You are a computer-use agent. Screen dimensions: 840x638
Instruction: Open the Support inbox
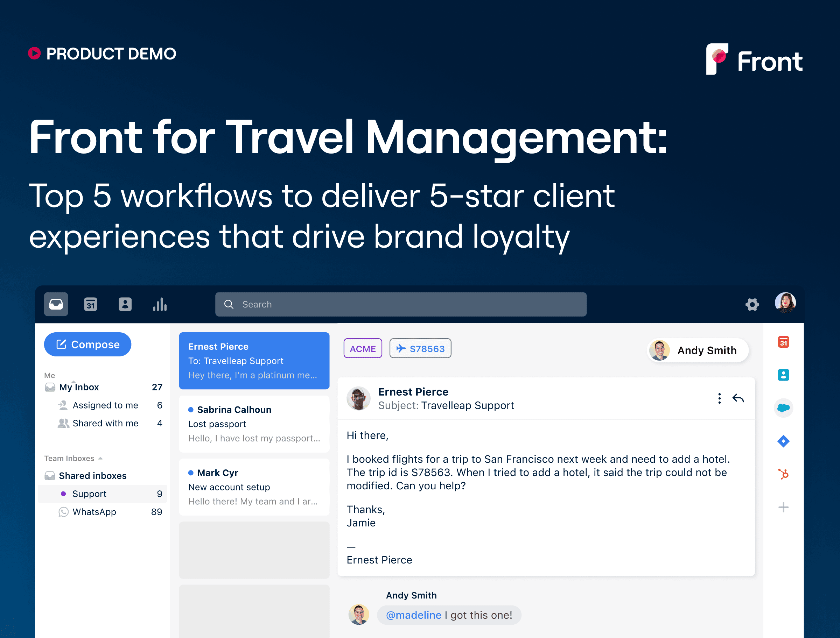click(102, 494)
